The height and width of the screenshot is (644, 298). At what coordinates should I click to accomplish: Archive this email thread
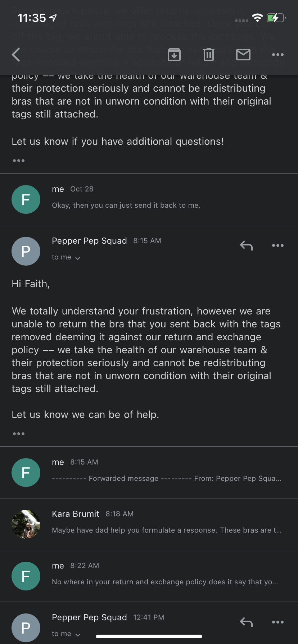pyautogui.click(x=174, y=55)
